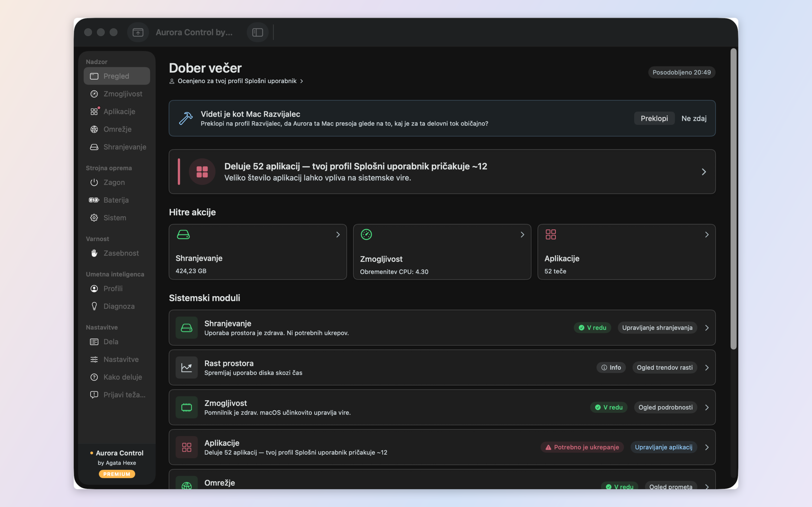Open profile chevron next to Splošni uporabnik

302,81
